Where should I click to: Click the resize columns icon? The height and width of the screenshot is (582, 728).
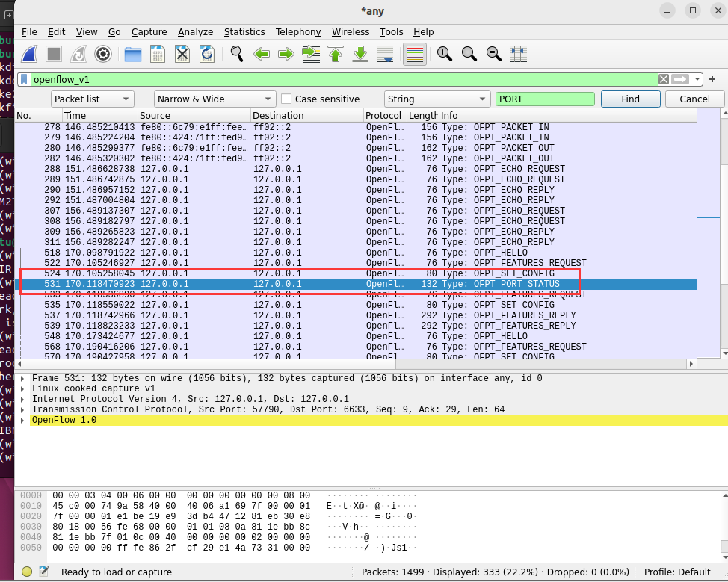coord(518,54)
